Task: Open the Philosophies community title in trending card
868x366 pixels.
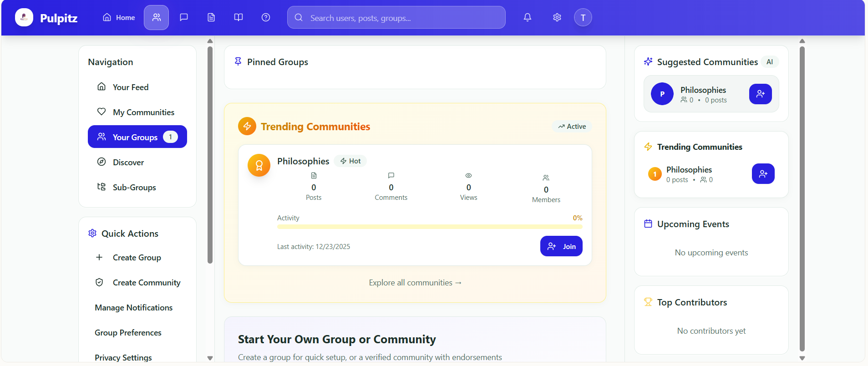Action: click(303, 161)
